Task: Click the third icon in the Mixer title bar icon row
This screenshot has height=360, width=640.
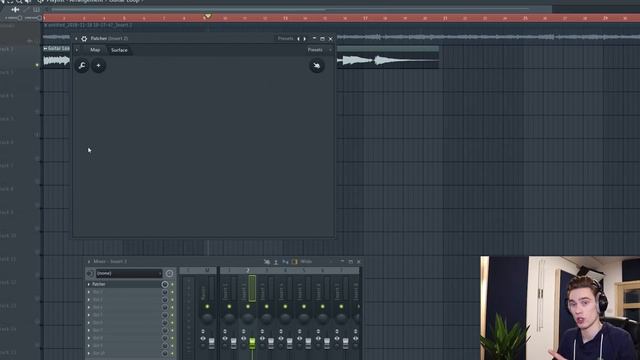Action: coord(285,262)
